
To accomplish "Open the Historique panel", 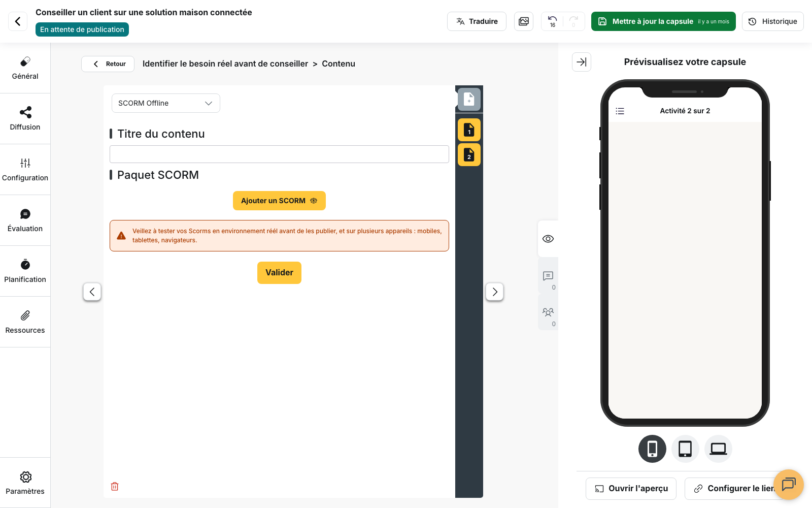I will point(772,21).
